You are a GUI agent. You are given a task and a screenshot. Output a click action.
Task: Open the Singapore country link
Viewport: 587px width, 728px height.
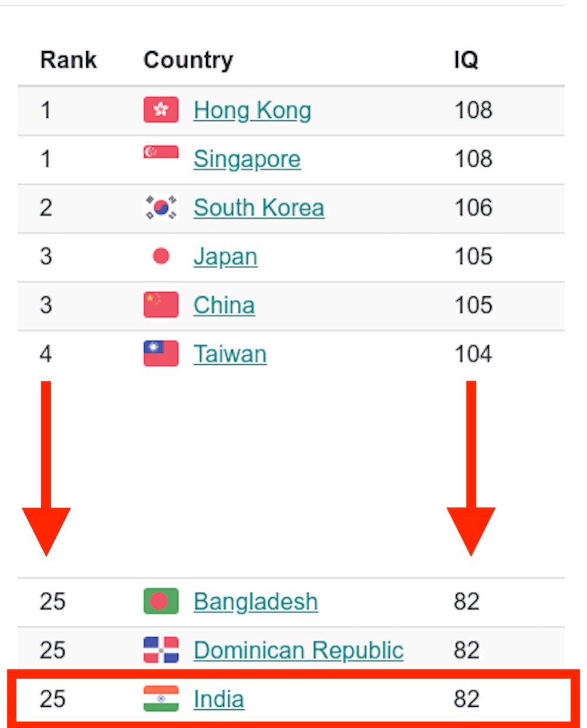(x=247, y=160)
